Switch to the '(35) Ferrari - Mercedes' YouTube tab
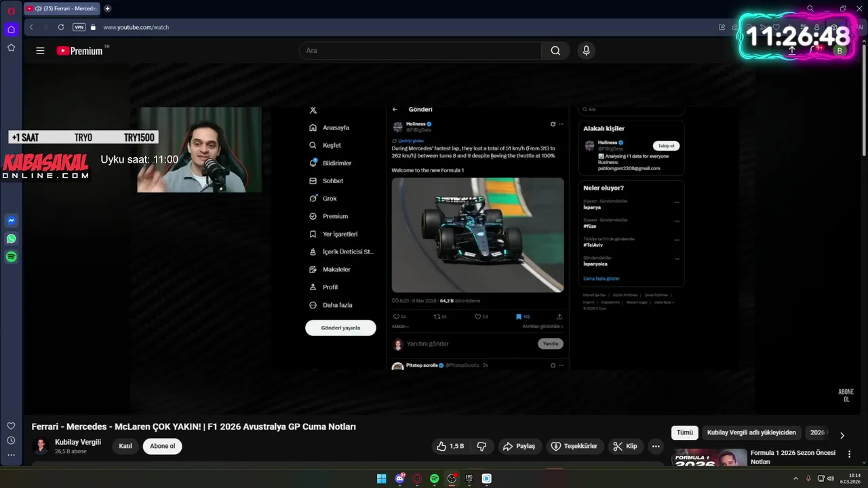This screenshot has height=488, width=868. point(61,9)
